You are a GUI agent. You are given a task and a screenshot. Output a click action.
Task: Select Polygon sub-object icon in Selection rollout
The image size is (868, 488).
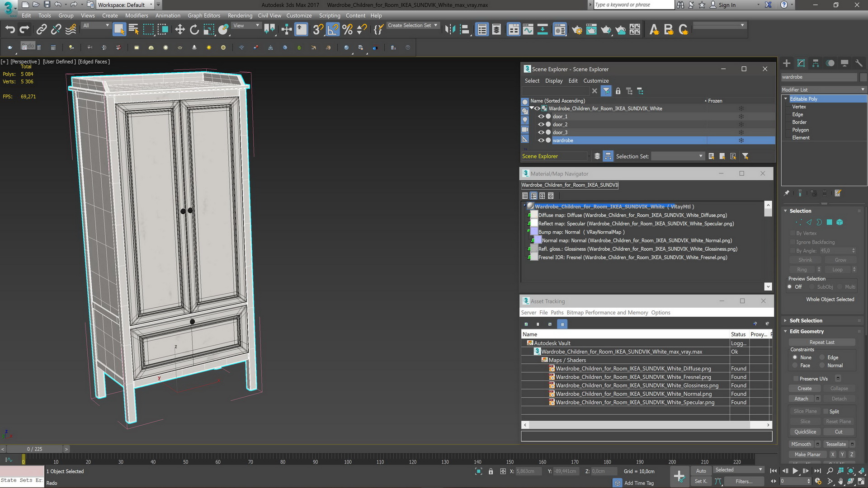tap(830, 222)
